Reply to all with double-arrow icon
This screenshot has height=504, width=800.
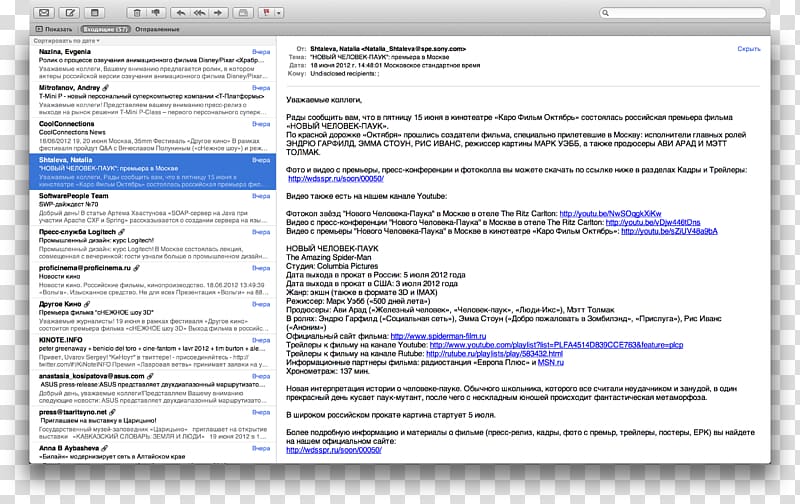tap(199, 13)
